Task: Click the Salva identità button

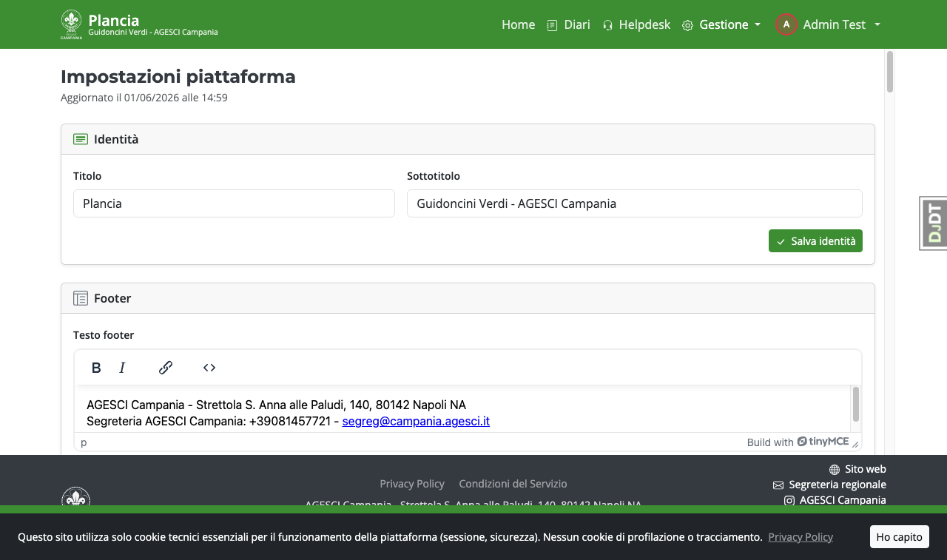Action: coord(815,240)
